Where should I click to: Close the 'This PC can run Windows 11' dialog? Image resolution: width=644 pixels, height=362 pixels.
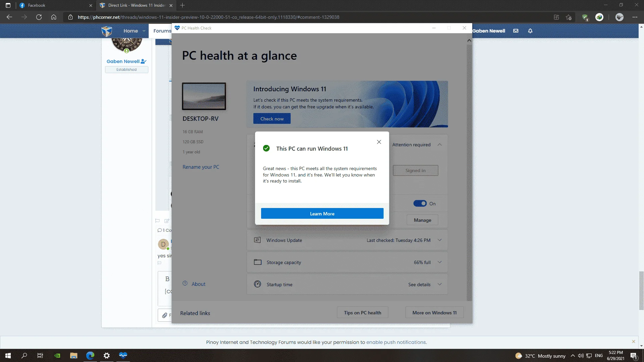click(x=379, y=142)
